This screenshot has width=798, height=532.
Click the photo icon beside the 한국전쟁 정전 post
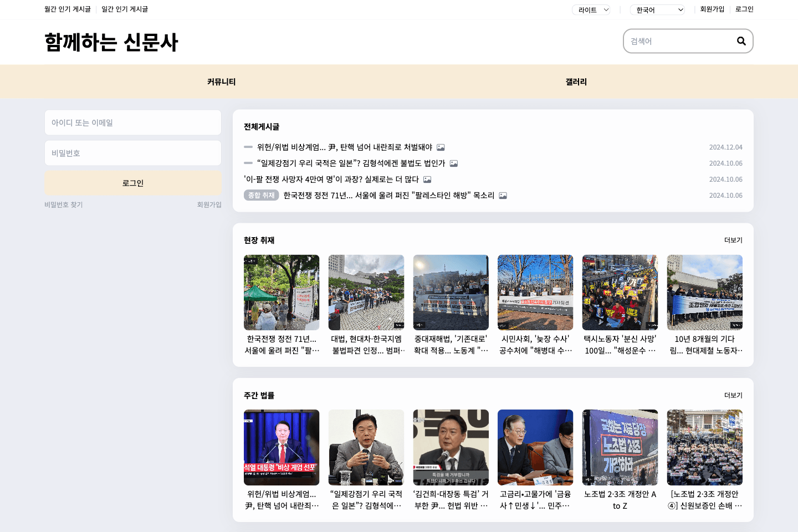pos(503,195)
